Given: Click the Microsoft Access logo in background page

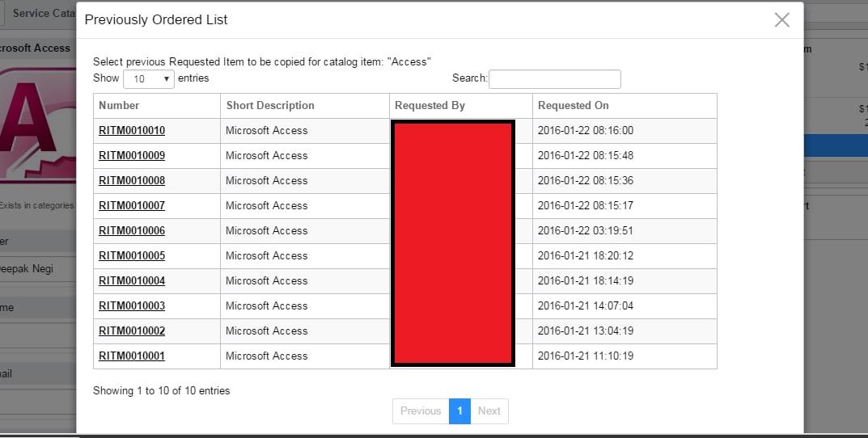Looking at the screenshot, I should click(x=38, y=126).
